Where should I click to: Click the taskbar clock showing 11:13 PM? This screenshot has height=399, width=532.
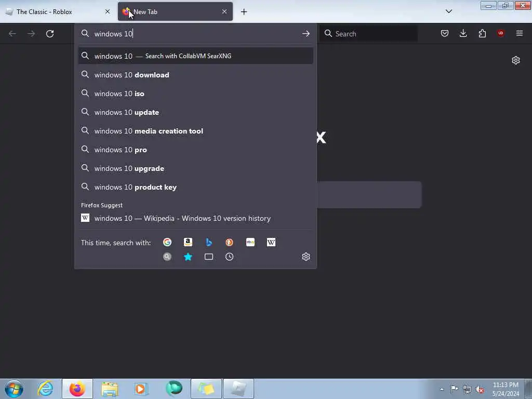pyautogui.click(x=506, y=389)
